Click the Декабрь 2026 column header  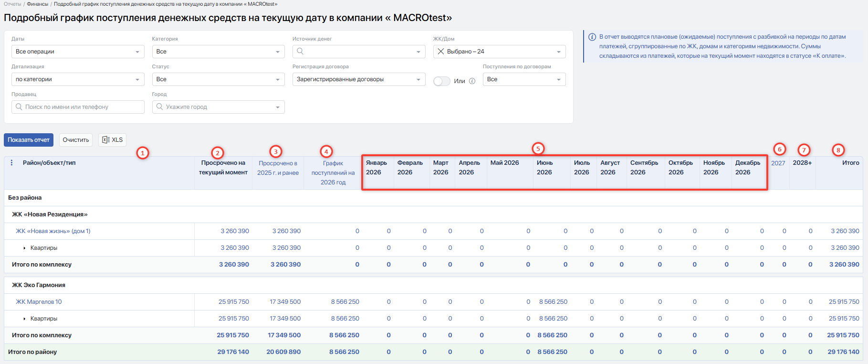(748, 168)
